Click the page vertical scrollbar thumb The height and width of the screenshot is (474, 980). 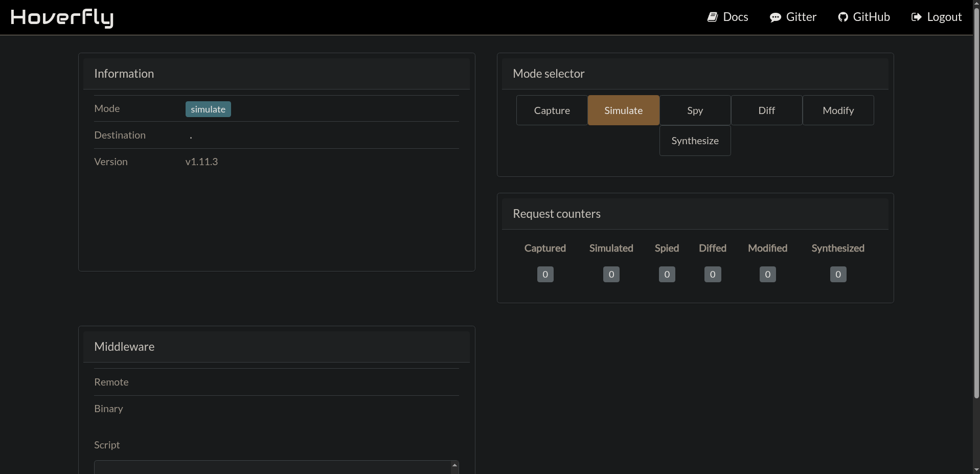pos(976,204)
